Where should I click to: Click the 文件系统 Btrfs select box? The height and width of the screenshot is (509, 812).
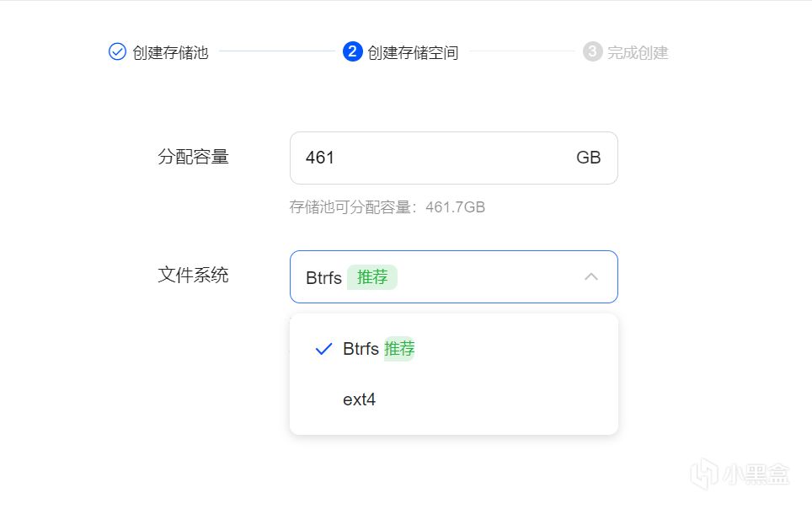472,276
